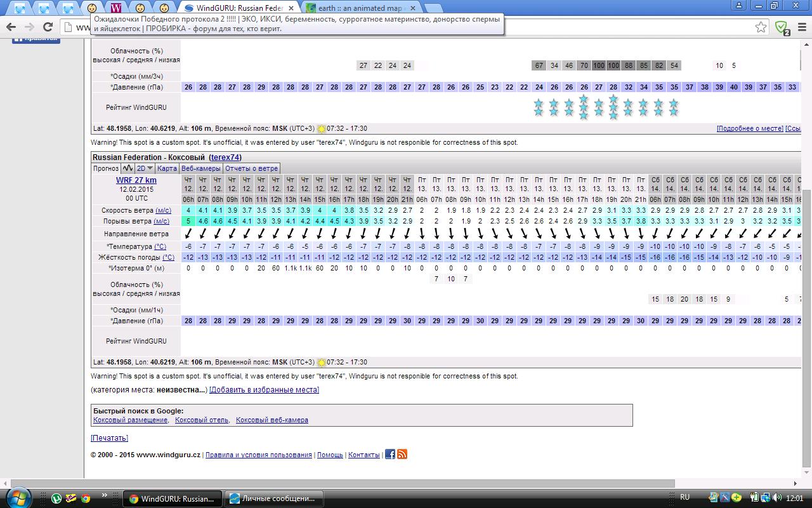The image size is (812, 508).
Task: Click the 1.1k value at 13h in Изотерма row
Action: tap(291, 268)
